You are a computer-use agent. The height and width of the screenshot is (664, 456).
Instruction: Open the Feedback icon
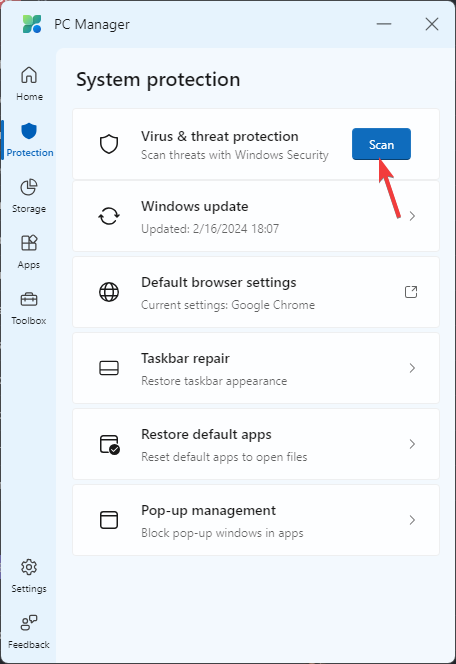click(29, 622)
